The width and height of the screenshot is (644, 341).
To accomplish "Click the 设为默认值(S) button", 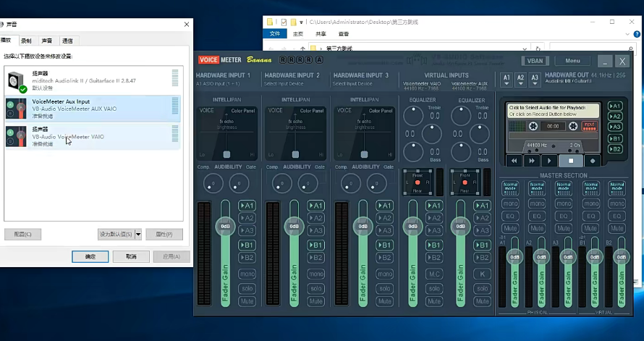I will tap(116, 234).
